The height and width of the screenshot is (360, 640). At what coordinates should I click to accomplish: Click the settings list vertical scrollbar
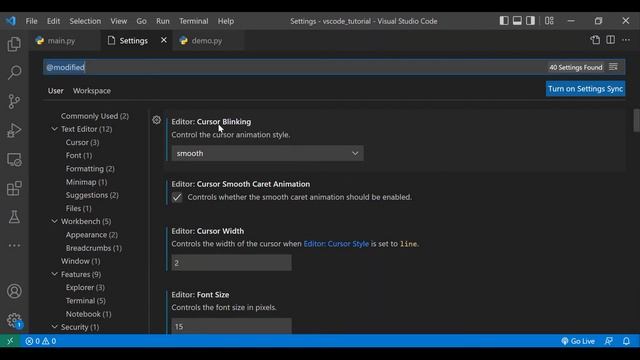(x=636, y=120)
